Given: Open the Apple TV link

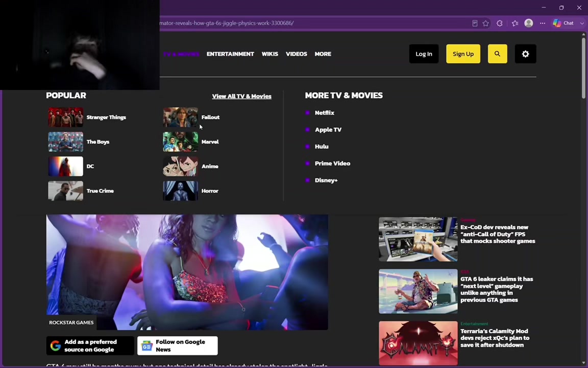Looking at the screenshot, I should (x=328, y=129).
